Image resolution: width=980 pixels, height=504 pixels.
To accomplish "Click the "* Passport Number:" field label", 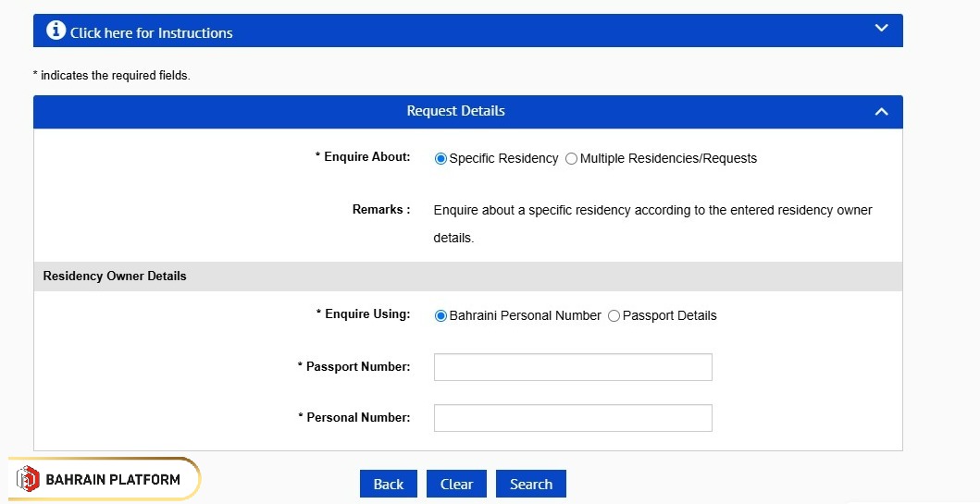I will [354, 367].
